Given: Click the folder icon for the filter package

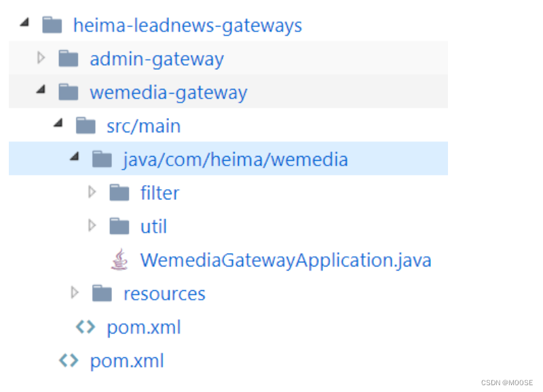Looking at the screenshot, I should pos(119,192).
